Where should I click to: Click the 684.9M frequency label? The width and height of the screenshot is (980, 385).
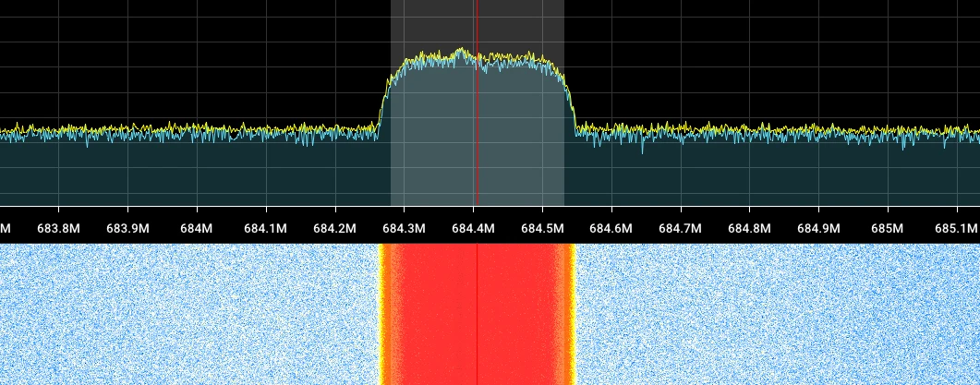point(818,228)
